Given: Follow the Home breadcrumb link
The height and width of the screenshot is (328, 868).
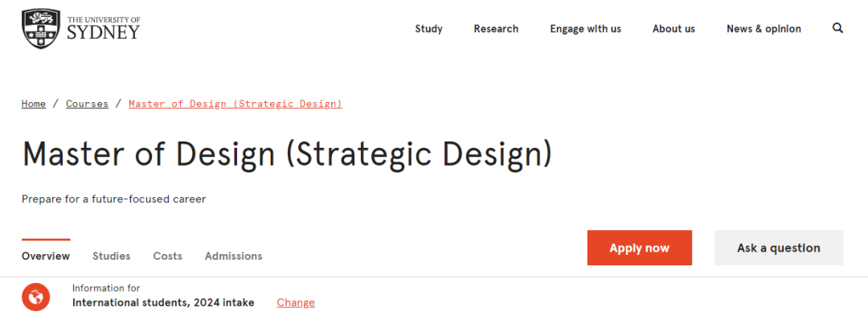Looking at the screenshot, I should point(34,104).
